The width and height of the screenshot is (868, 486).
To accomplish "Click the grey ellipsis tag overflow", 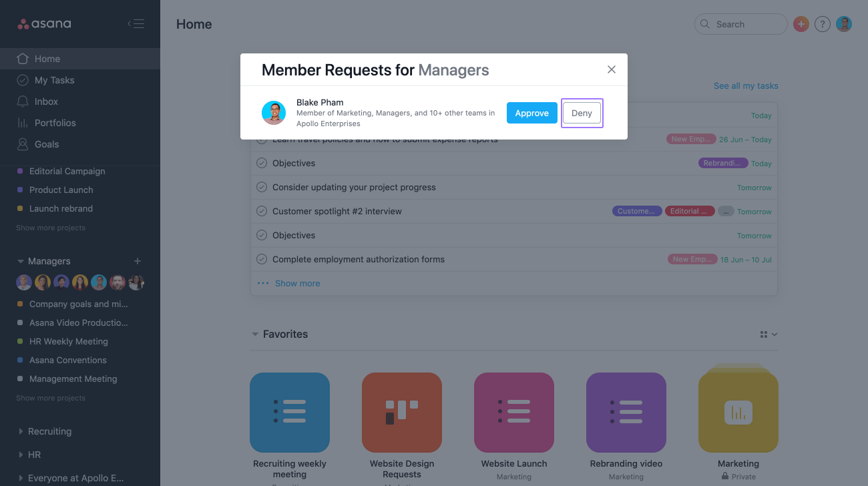I will click(x=726, y=211).
